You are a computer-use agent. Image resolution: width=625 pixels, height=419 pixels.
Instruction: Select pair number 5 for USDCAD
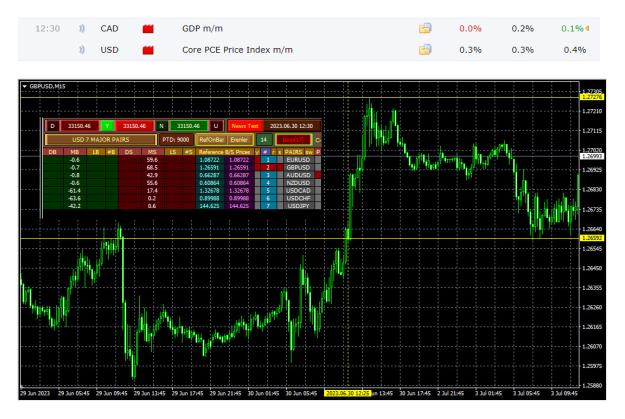click(x=268, y=191)
